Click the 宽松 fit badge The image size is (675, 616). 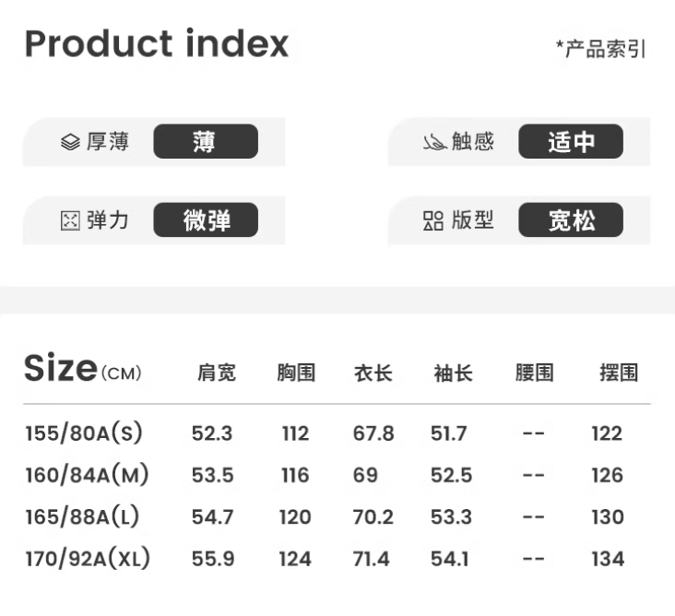570,220
